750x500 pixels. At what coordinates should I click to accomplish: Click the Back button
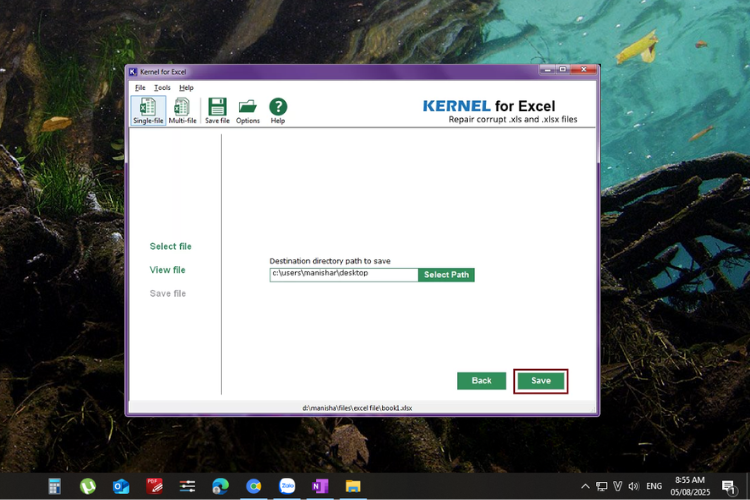point(481,381)
